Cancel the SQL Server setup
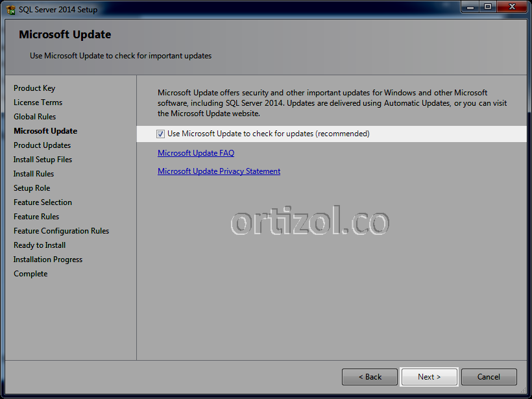This screenshot has height=399, width=532. pos(489,377)
